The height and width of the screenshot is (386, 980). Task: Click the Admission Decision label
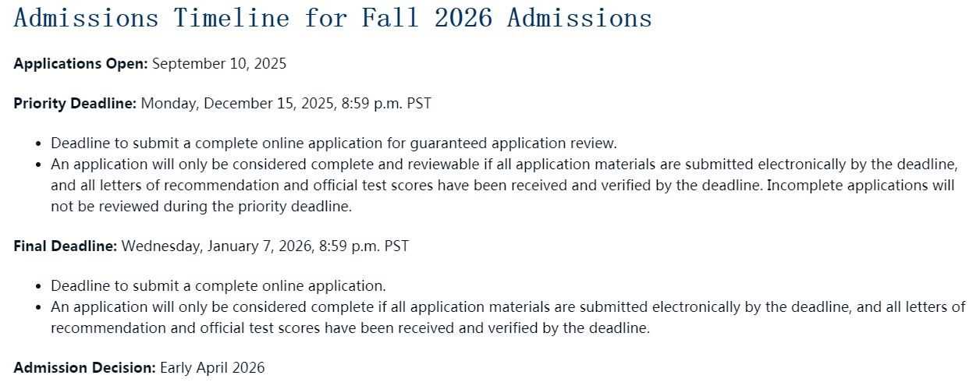pyautogui.click(x=85, y=367)
